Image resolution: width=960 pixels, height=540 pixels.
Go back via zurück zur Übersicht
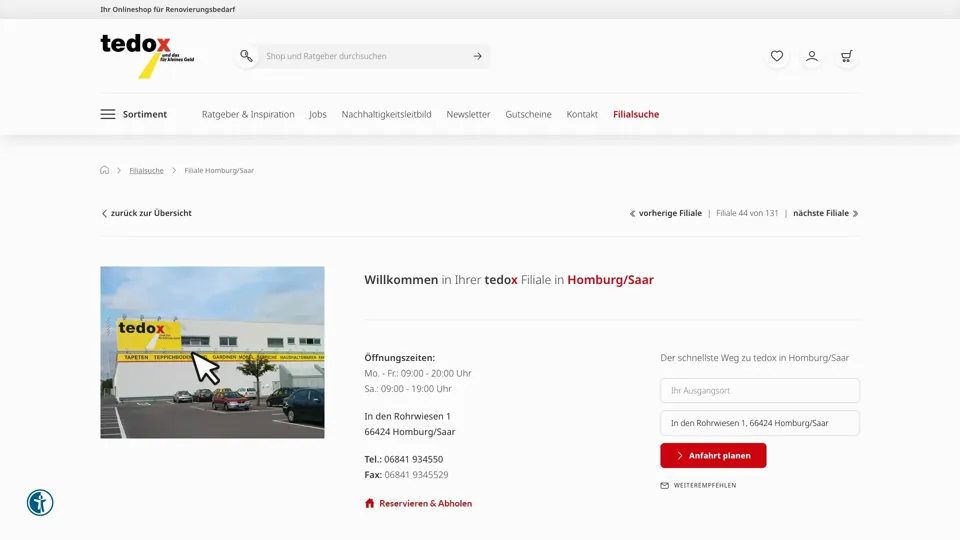151,213
